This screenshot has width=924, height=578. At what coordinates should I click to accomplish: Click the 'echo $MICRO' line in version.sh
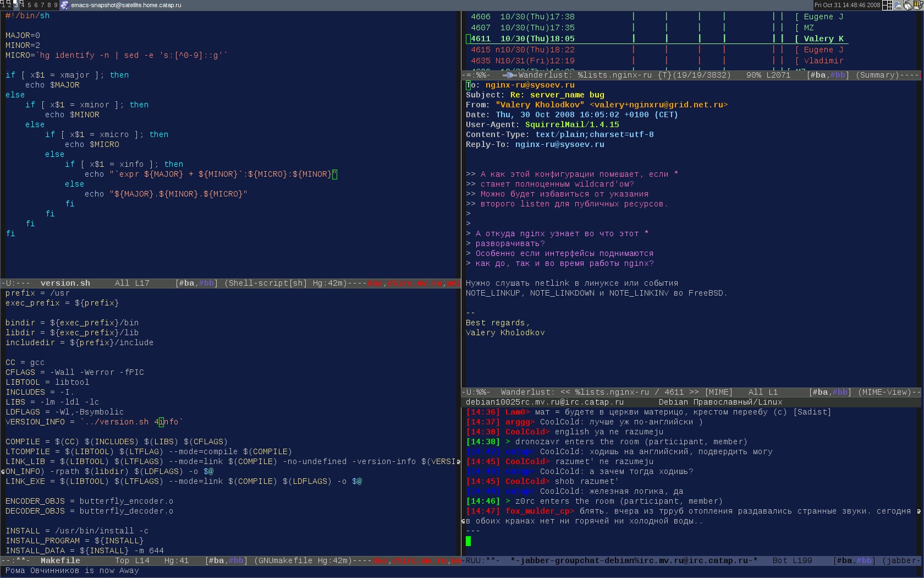92,145
